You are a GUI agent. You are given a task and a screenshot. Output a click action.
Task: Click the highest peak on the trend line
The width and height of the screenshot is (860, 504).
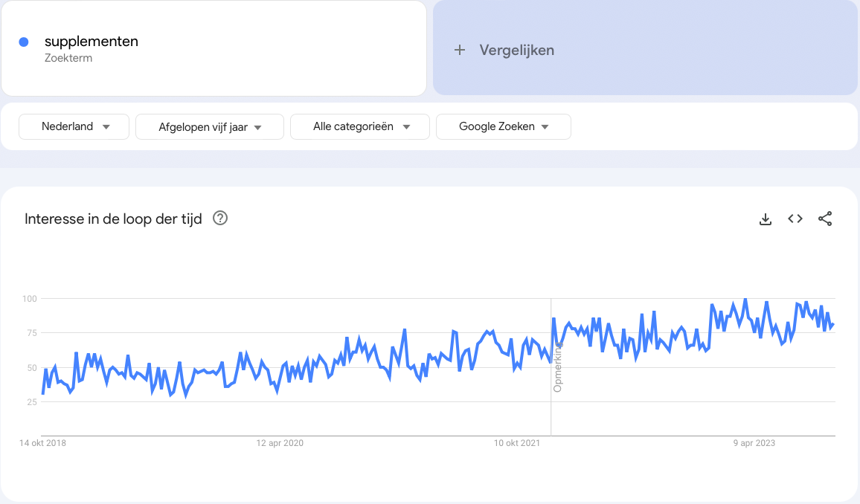(x=745, y=298)
